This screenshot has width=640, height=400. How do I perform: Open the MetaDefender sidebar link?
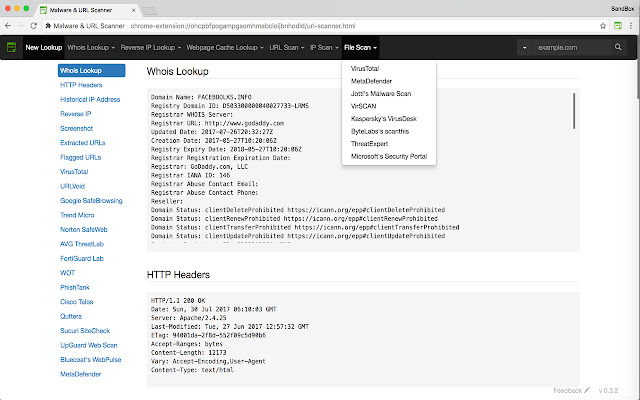pos(80,374)
